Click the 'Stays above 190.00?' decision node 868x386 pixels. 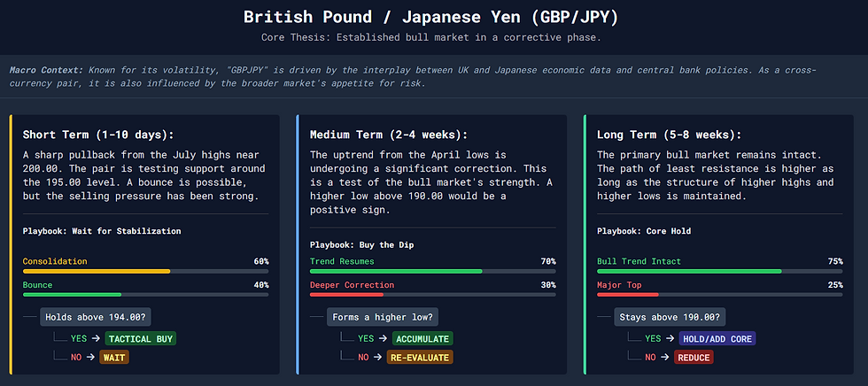pyautogui.click(x=670, y=317)
